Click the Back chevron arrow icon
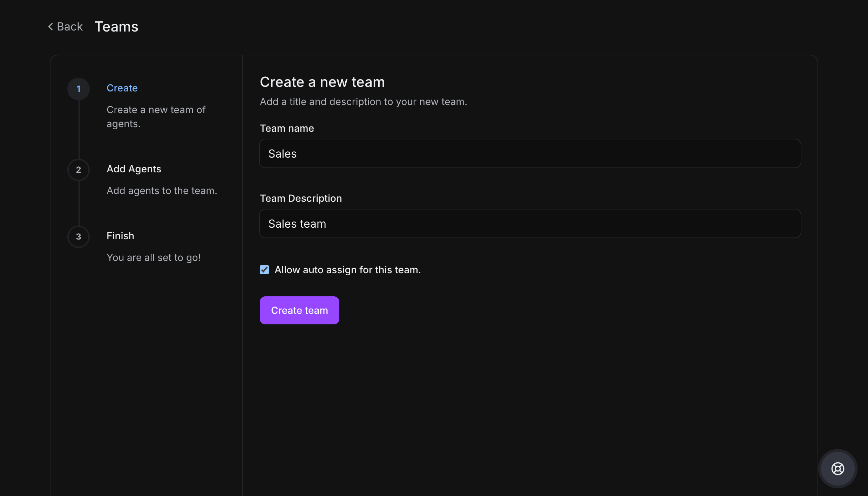The width and height of the screenshot is (868, 496). click(x=50, y=27)
